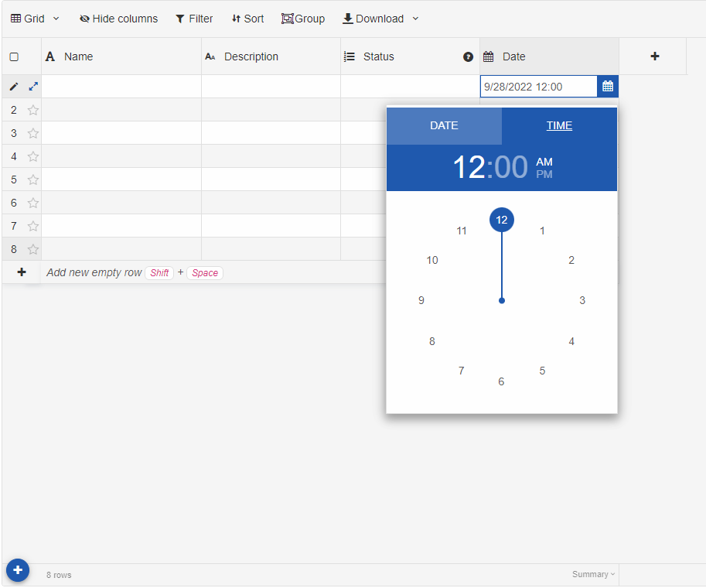Switch to the DATE tab in picker
706x588 pixels.
click(x=444, y=125)
